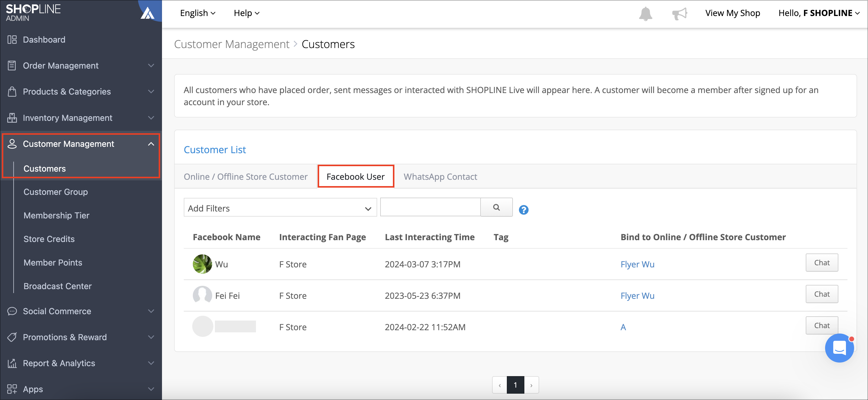Click the Products & Categories bag icon

12,92
